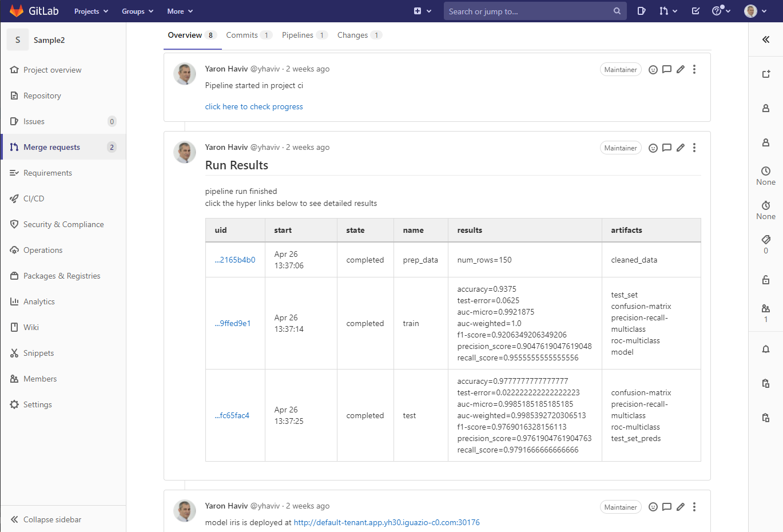Screen dimensions: 783x532
Task: Open the Projects dropdown menu
Action: [91, 11]
